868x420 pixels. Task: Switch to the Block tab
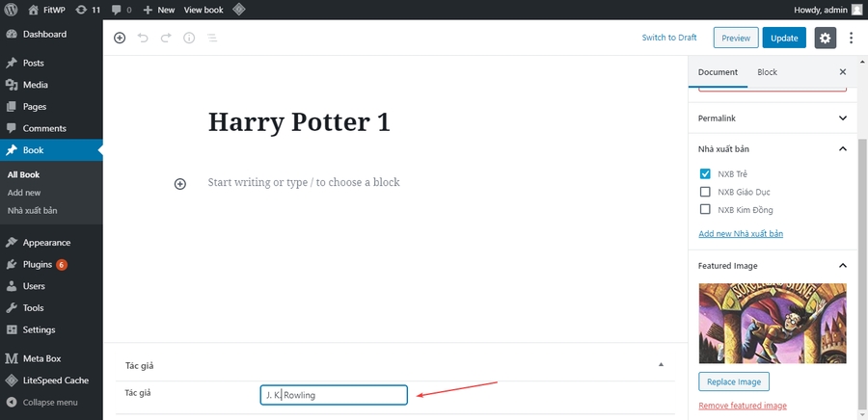[x=767, y=72]
